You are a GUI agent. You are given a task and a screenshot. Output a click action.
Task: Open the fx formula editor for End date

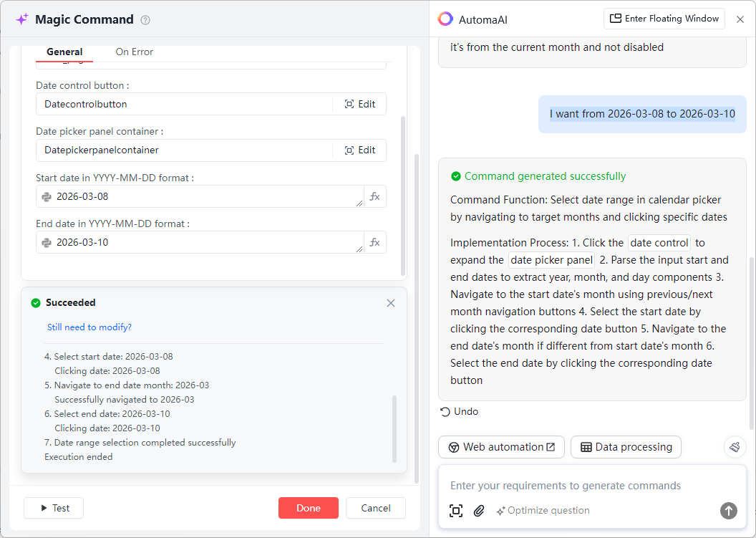click(374, 241)
